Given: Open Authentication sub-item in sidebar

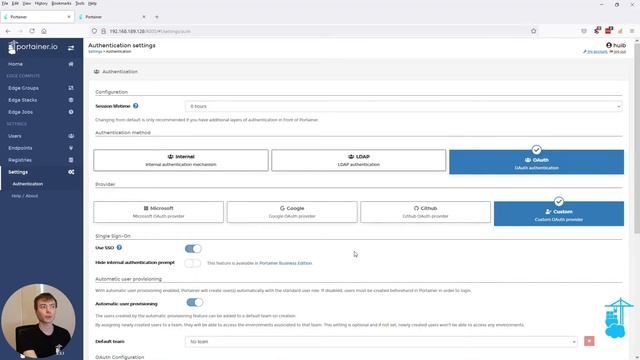Looking at the screenshot, I should pos(27,184).
